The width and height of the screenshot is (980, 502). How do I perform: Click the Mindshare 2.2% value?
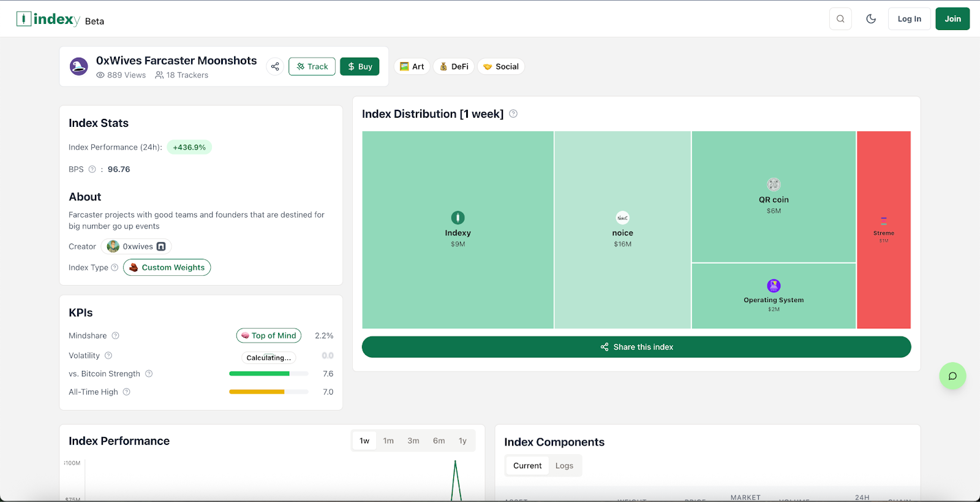click(x=324, y=336)
